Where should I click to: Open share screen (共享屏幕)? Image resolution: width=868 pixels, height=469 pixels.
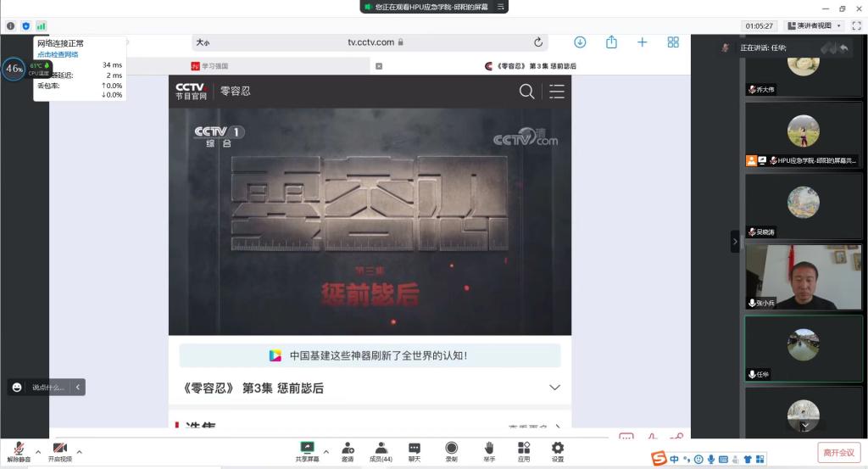pyautogui.click(x=307, y=451)
